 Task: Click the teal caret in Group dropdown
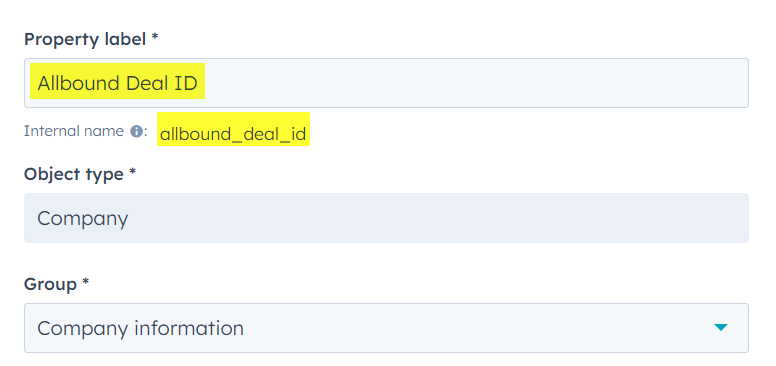coord(721,327)
